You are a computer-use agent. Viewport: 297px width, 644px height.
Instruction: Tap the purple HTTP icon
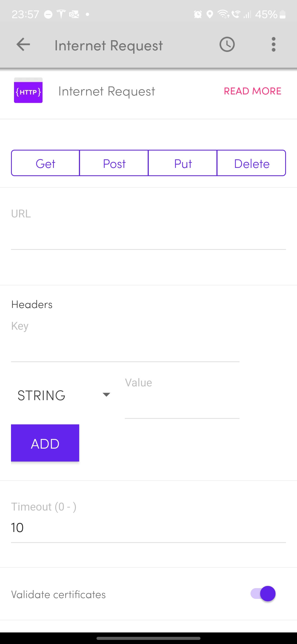coord(28,91)
